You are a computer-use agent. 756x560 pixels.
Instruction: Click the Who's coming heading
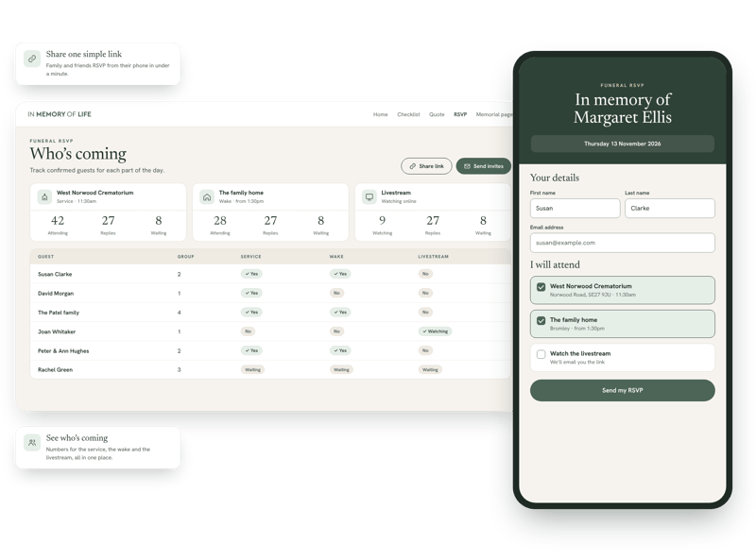pos(78,154)
